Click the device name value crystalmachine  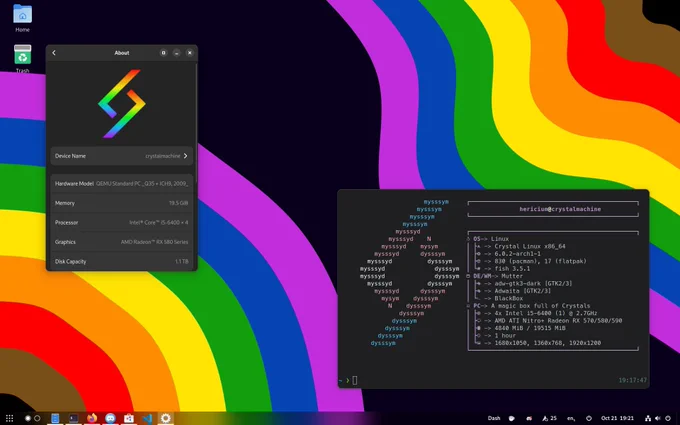tap(163, 156)
